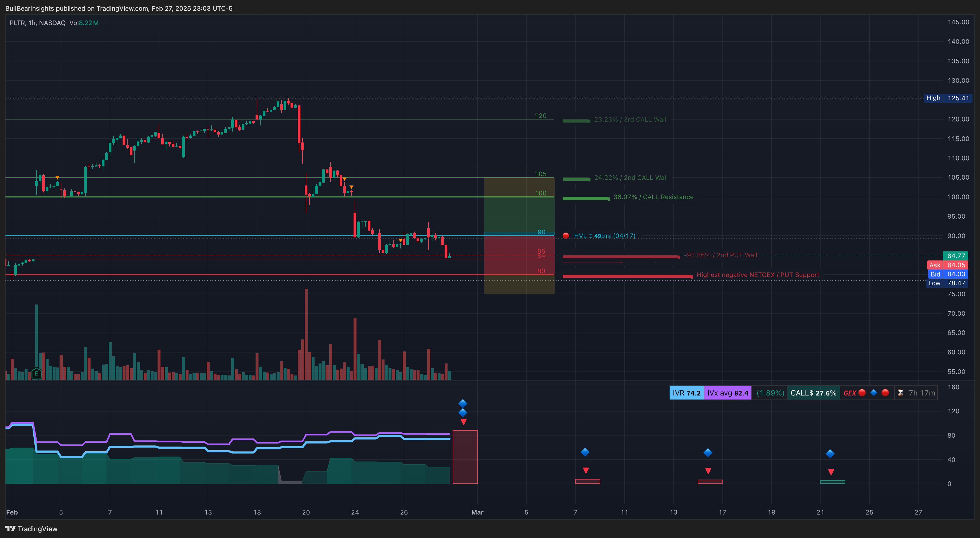The width and height of the screenshot is (980, 538).
Task: Click the red triangle above Mar 21 green box
Action: click(831, 472)
